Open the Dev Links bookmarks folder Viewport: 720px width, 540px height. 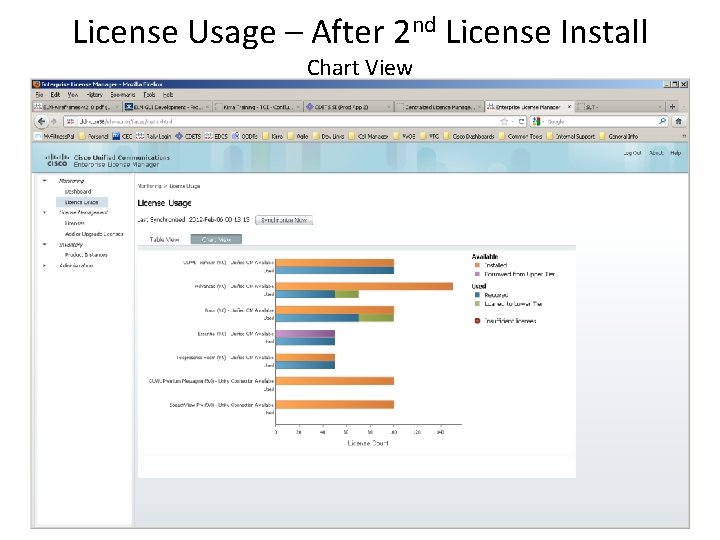pyautogui.click(x=328, y=136)
